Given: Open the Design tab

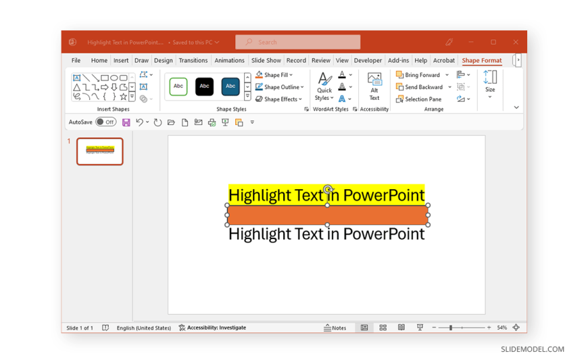Looking at the screenshot, I should click(x=164, y=60).
